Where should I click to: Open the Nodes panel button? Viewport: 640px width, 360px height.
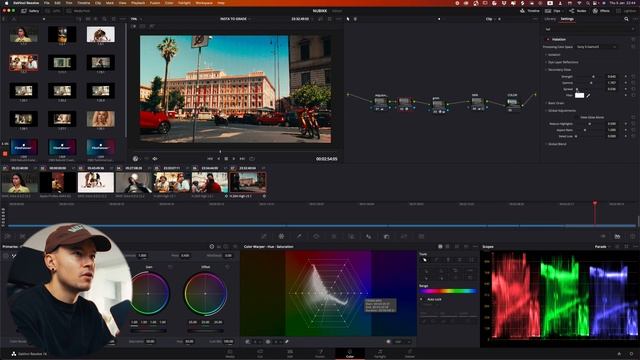(x=578, y=11)
